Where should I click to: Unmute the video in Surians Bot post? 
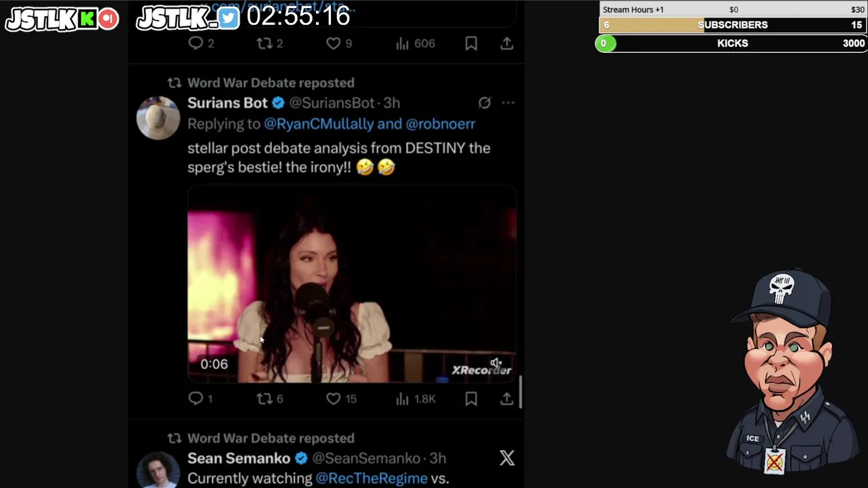click(496, 363)
